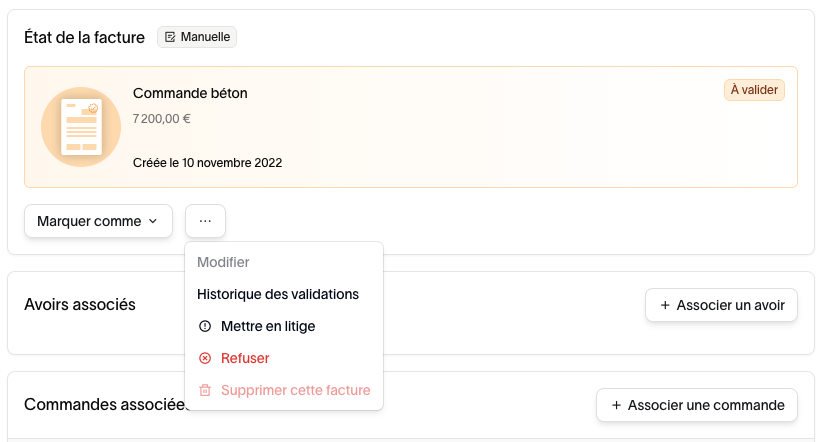The height and width of the screenshot is (442, 826).
Task: Click the Associer un avoir button
Action: [722, 305]
